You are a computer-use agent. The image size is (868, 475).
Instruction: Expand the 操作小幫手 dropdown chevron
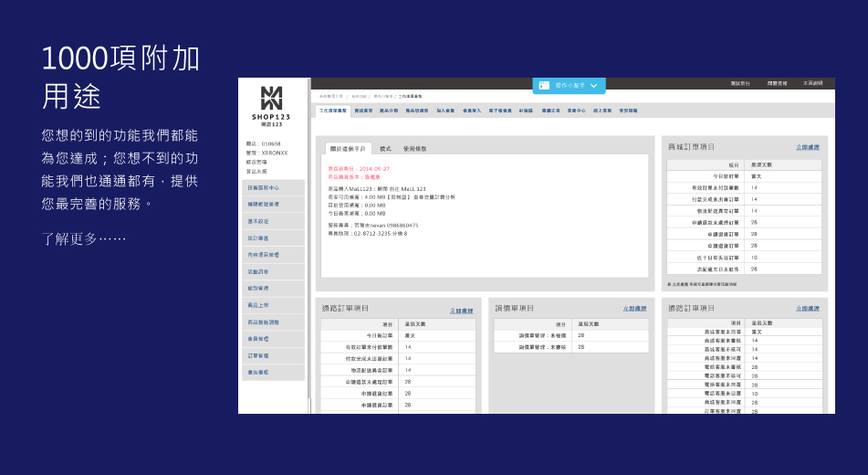coord(594,85)
